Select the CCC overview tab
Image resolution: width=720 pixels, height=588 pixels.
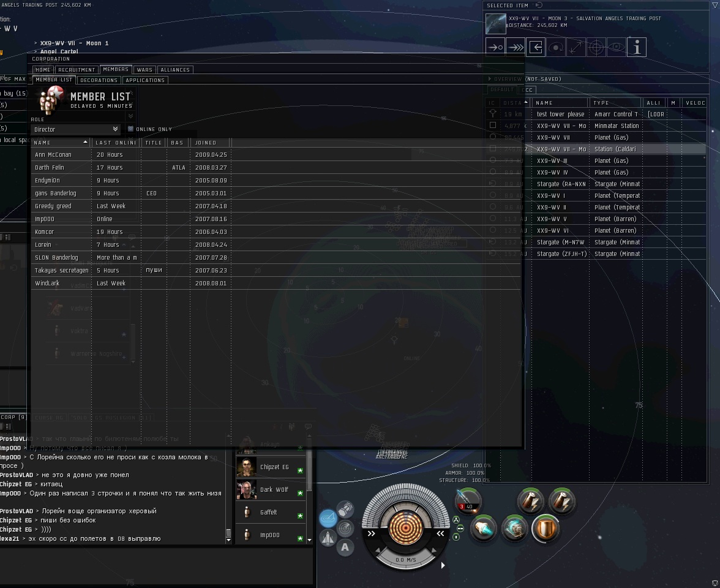(x=528, y=90)
